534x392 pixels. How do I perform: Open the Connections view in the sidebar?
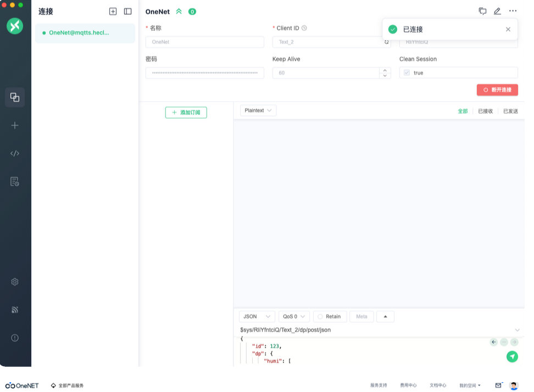15,97
